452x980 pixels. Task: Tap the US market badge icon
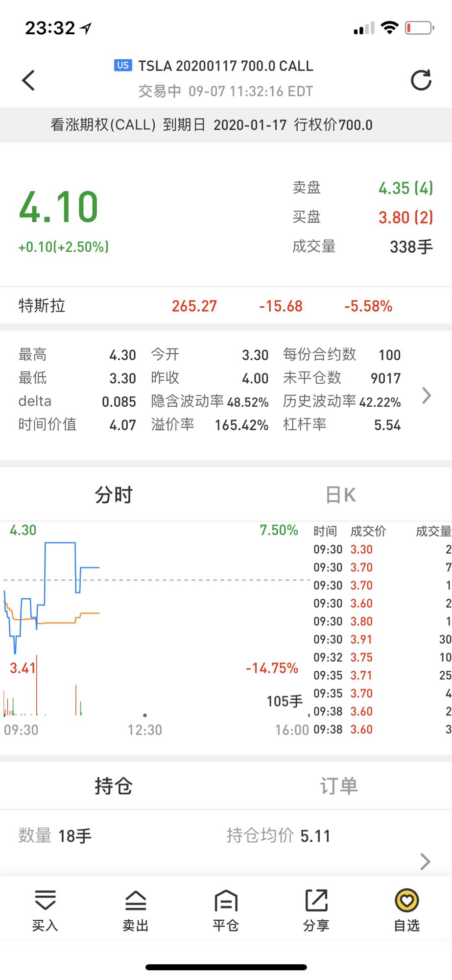123,65
